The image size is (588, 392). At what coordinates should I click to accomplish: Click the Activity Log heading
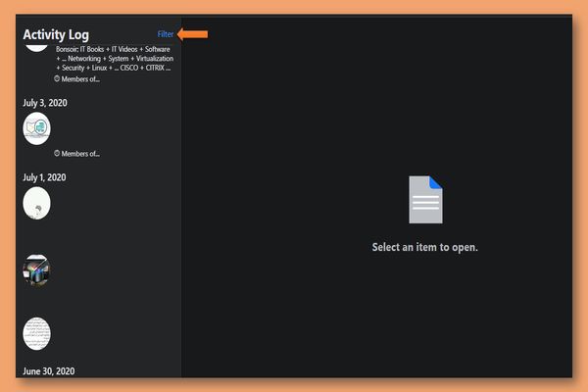point(56,35)
